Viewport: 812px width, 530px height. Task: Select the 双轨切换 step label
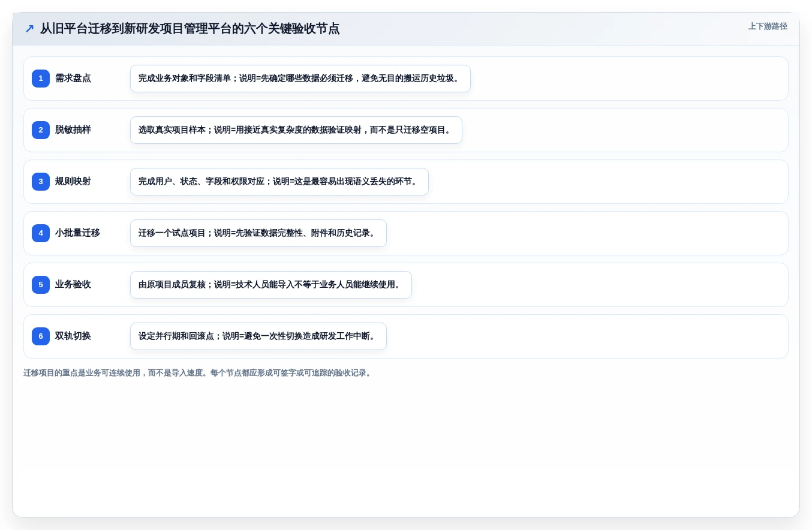click(73, 336)
